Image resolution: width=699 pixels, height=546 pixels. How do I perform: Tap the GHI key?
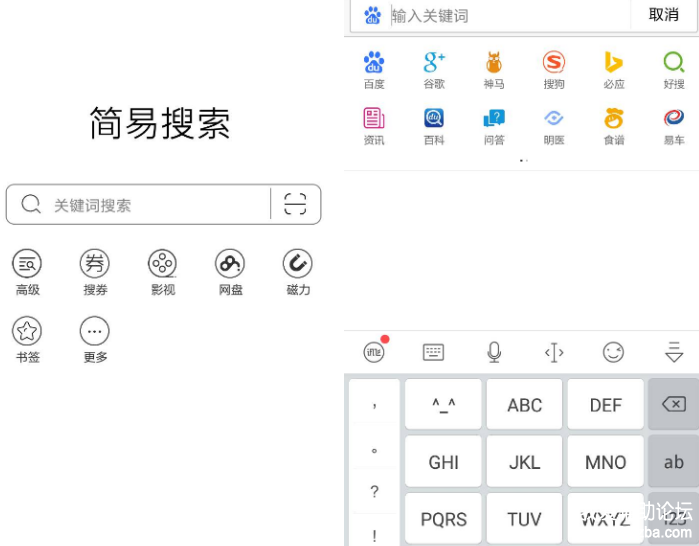(443, 461)
